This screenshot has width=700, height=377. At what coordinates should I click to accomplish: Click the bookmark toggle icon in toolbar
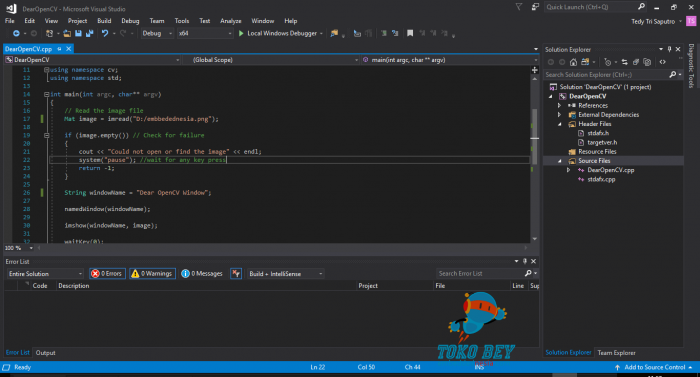tap(410, 34)
